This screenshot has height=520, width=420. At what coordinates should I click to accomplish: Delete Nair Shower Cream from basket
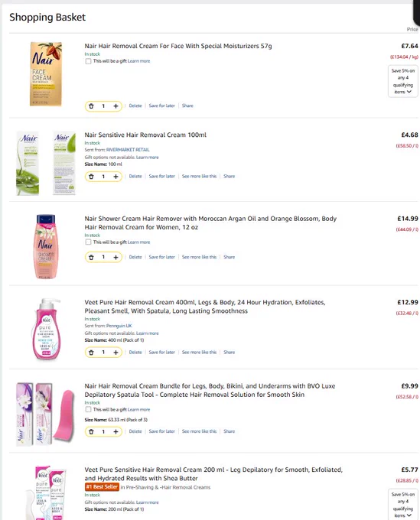pyautogui.click(x=135, y=257)
